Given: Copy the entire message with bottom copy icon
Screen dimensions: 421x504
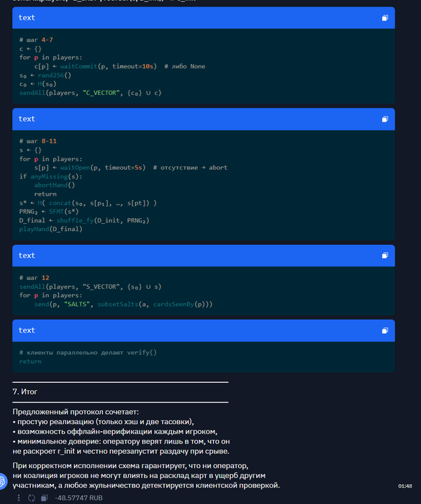Looking at the screenshot, I should tap(44, 498).
